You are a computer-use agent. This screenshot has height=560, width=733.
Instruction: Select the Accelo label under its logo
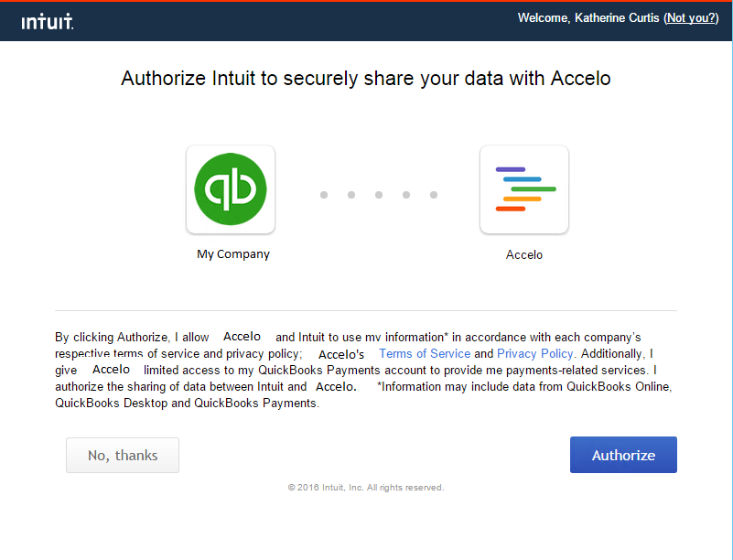pyautogui.click(x=523, y=254)
